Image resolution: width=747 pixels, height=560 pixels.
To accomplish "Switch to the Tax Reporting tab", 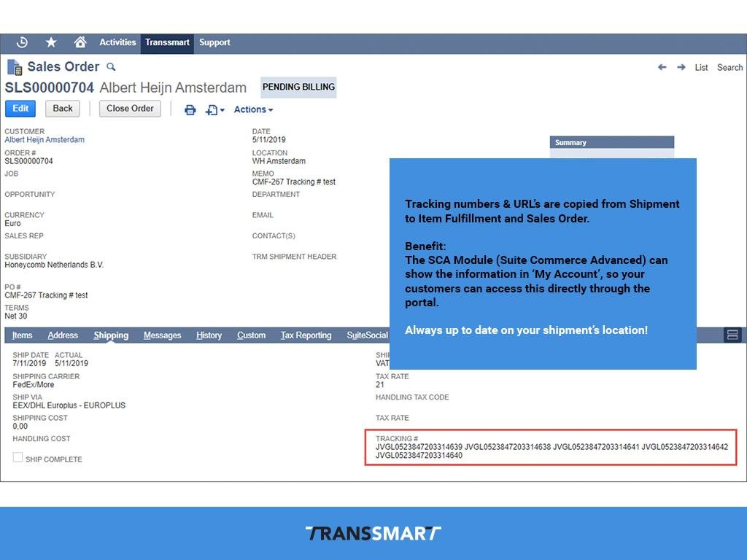I will [306, 335].
